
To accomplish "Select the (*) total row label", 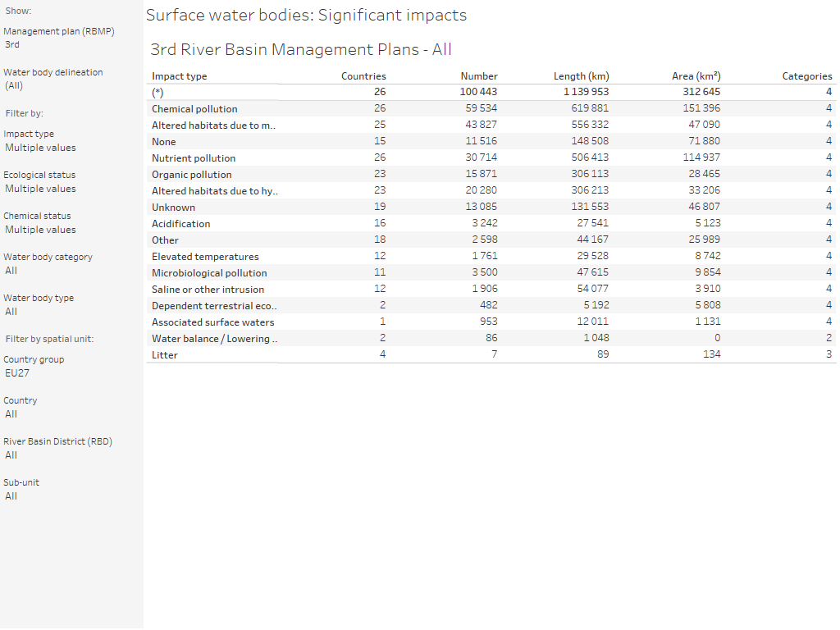I will (x=157, y=93).
